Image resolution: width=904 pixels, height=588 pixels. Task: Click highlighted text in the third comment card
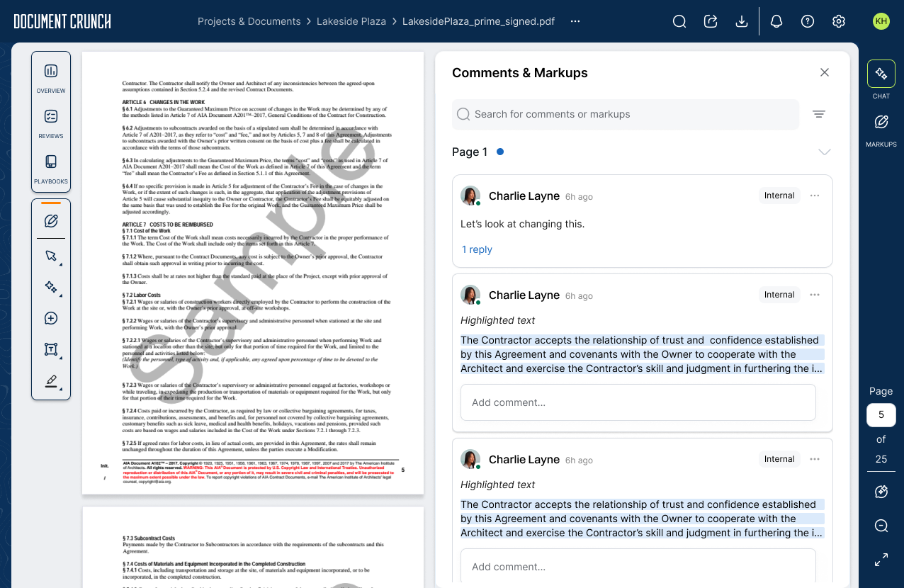pos(643,519)
